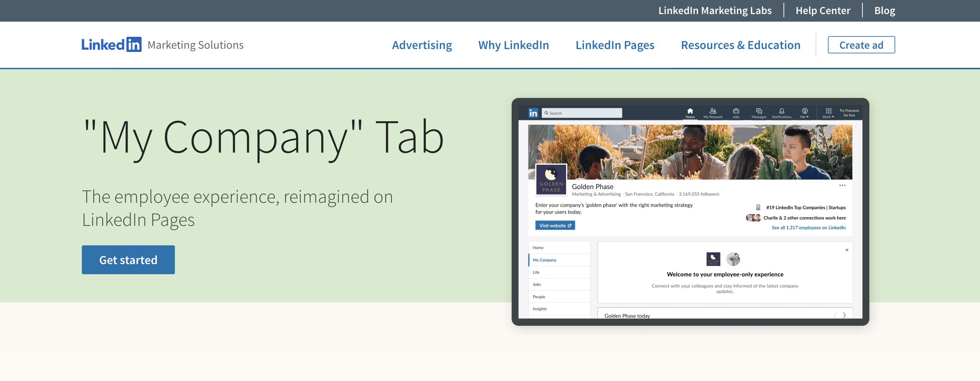Click the Create ad button
Screen dimensions: 980x381
tap(861, 45)
